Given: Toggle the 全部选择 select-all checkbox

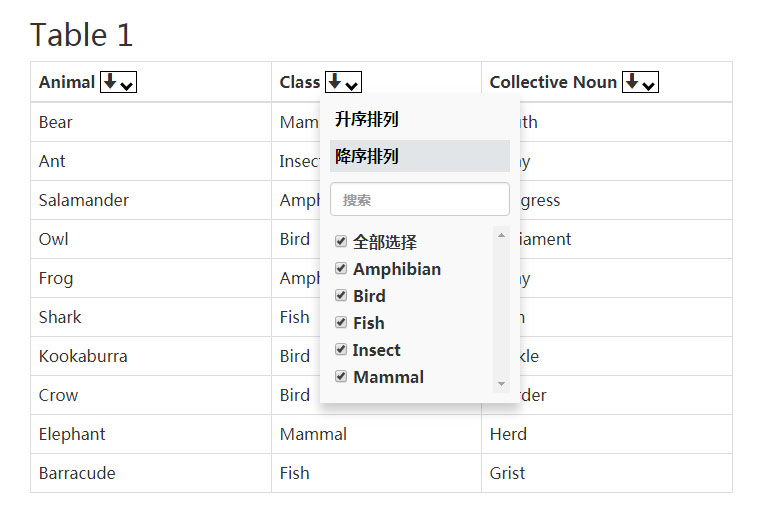Looking at the screenshot, I should pyautogui.click(x=341, y=242).
